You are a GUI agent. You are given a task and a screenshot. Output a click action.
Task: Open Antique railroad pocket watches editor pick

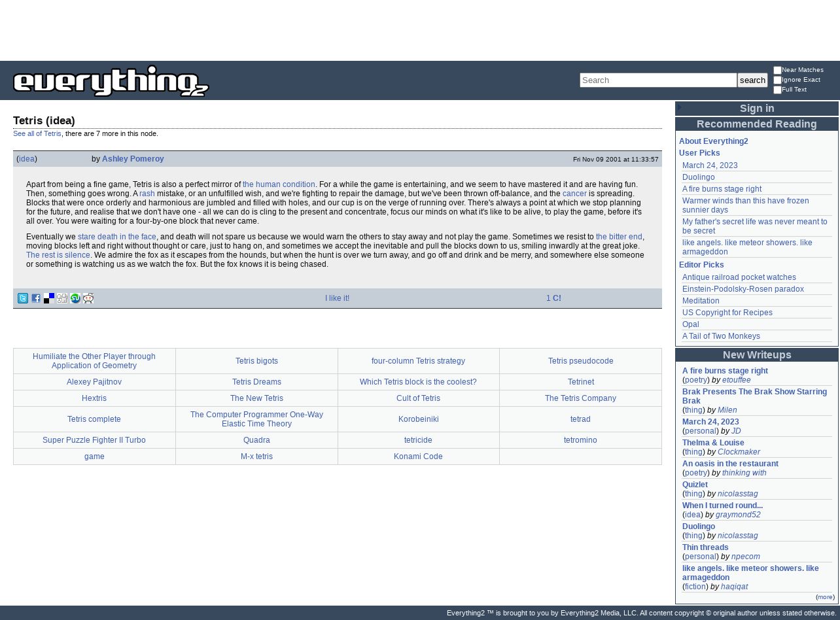(x=739, y=277)
